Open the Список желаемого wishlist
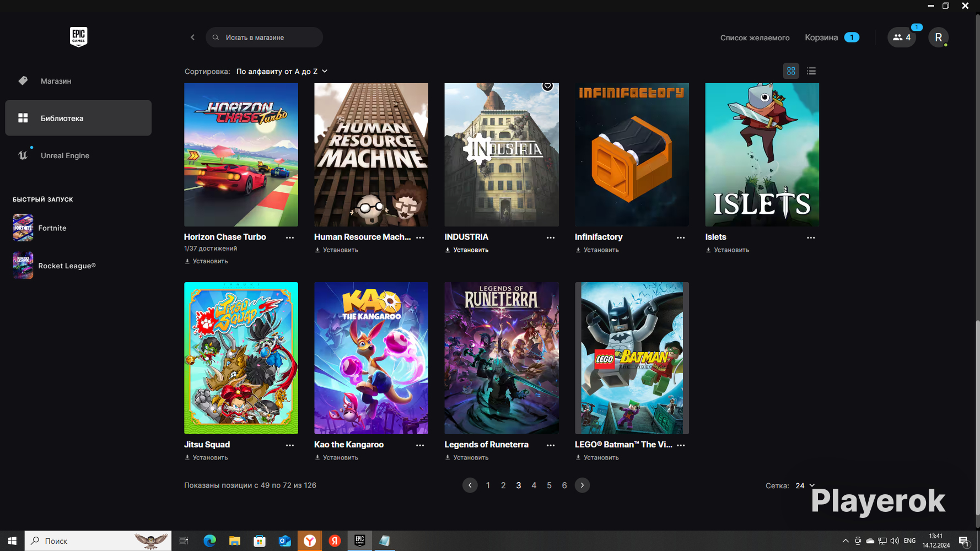The height and width of the screenshot is (551, 980). 755,37
